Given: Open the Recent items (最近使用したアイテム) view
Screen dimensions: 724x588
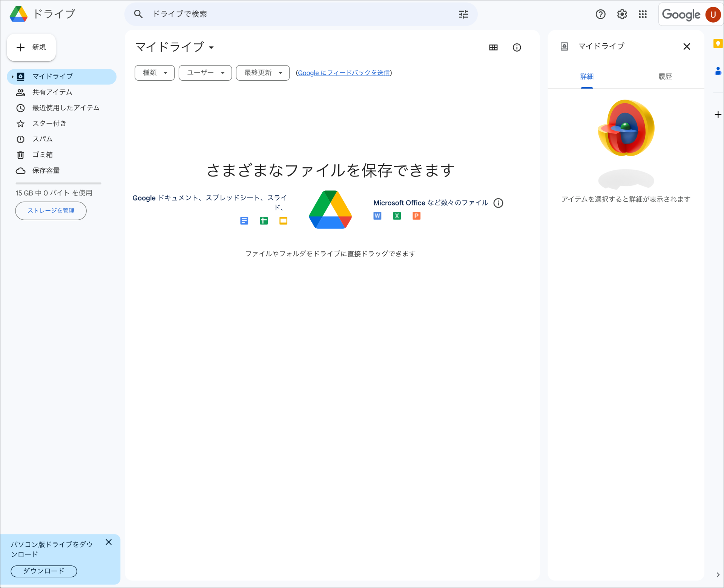Looking at the screenshot, I should [65, 107].
